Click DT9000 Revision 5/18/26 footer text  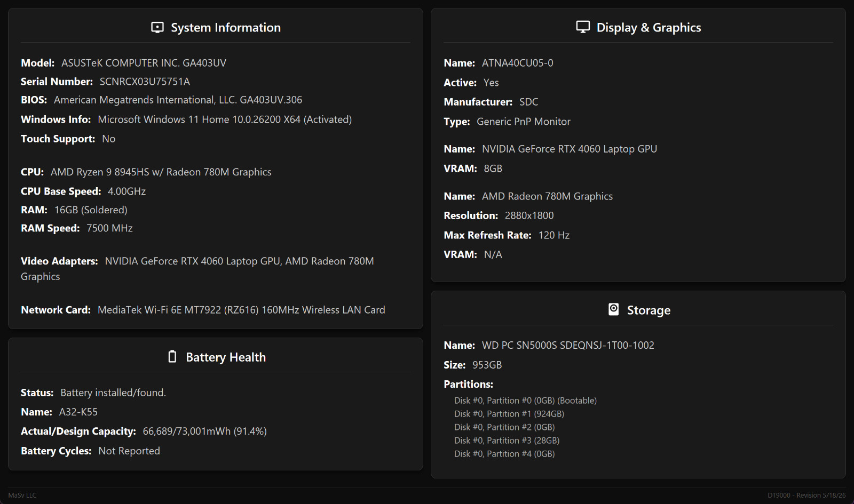point(806,495)
